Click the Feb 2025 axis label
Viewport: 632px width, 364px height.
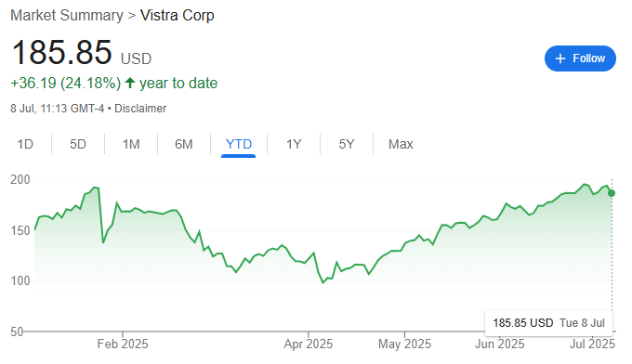(x=123, y=344)
